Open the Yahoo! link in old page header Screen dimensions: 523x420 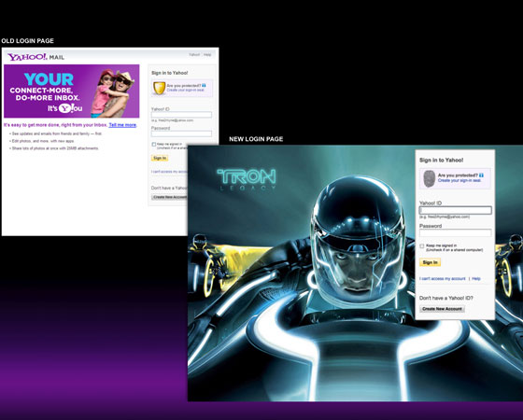(x=194, y=55)
